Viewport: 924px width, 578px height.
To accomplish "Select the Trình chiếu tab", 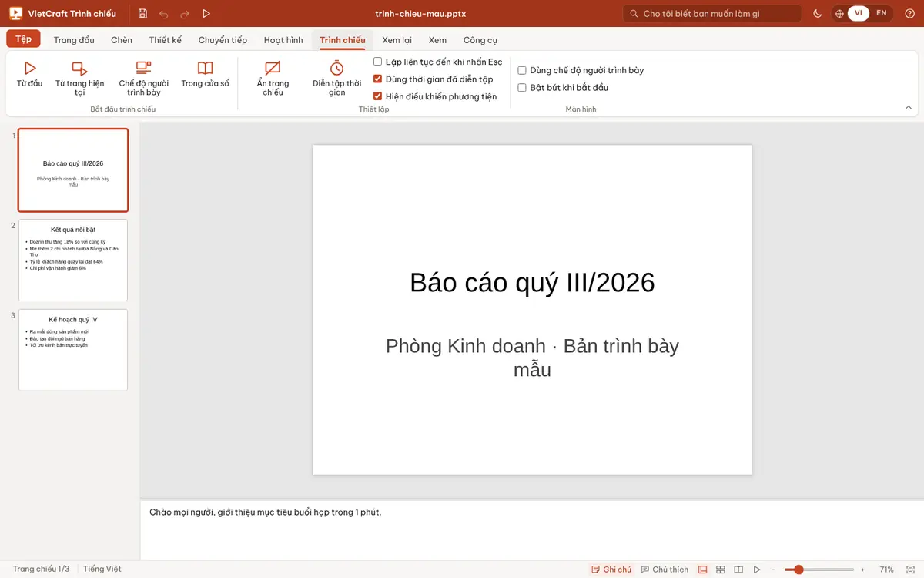I will pyautogui.click(x=343, y=40).
